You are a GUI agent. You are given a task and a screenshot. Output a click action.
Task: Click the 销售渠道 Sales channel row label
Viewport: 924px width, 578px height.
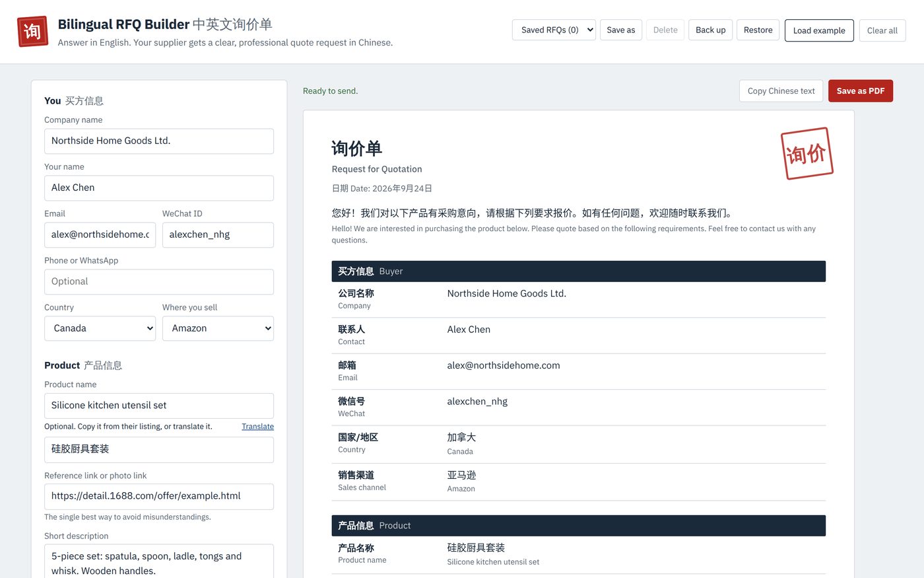(x=362, y=481)
